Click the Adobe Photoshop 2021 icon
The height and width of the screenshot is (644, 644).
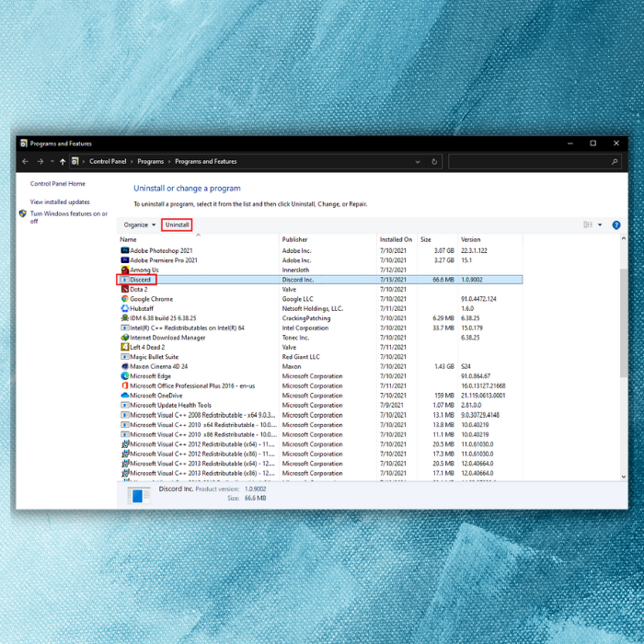pyautogui.click(x=125, y=250)
